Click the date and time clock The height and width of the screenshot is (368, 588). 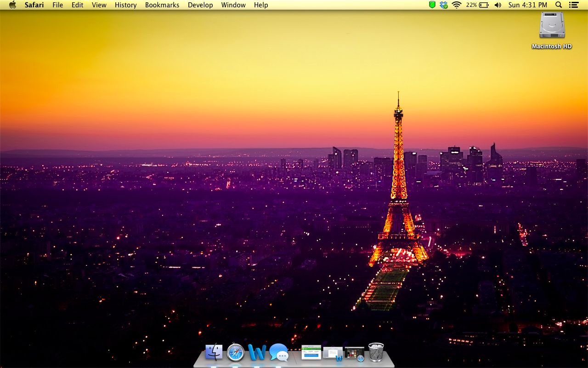tap(528, 5)
